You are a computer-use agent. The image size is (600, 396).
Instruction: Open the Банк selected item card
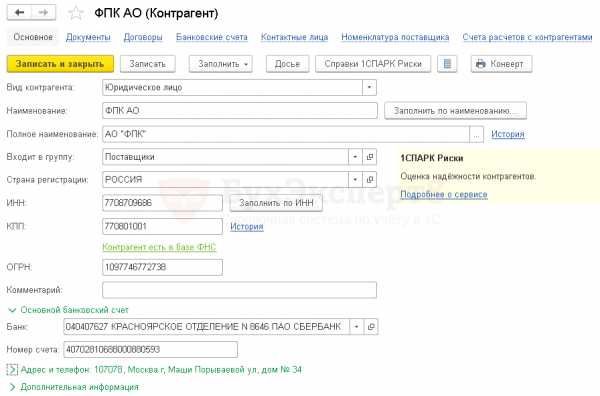click(371, 327)
